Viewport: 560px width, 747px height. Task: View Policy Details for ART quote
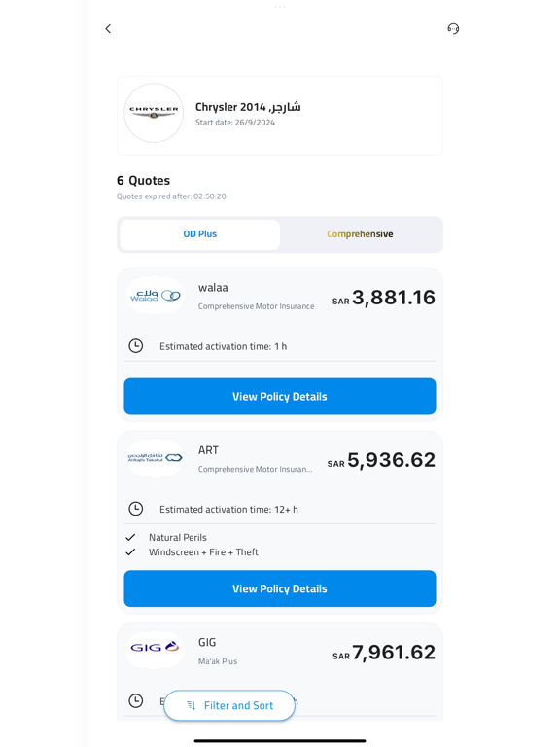click(x=280, y=588)
